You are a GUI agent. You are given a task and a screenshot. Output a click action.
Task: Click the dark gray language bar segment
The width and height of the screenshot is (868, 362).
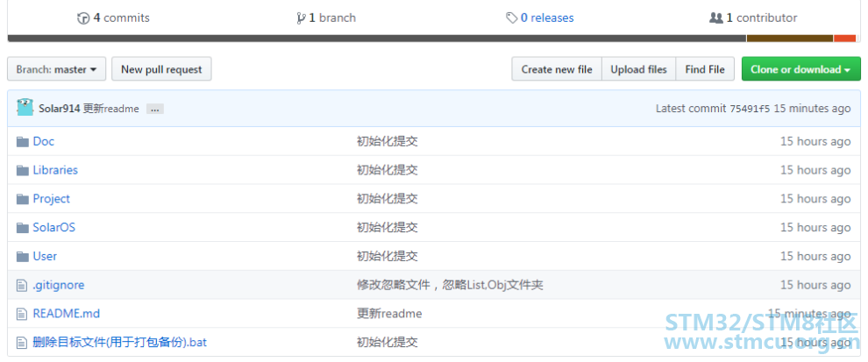click(377, 39)
